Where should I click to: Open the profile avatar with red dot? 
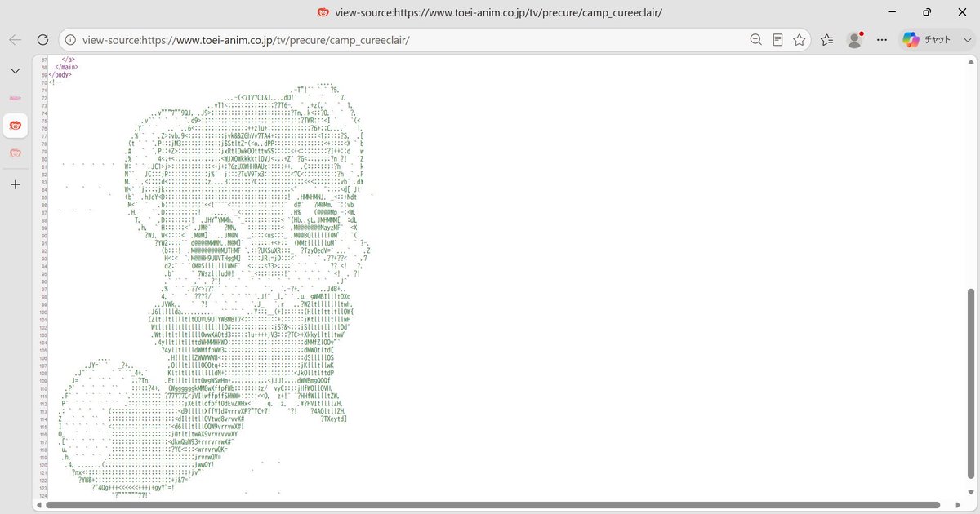(855, 39)
